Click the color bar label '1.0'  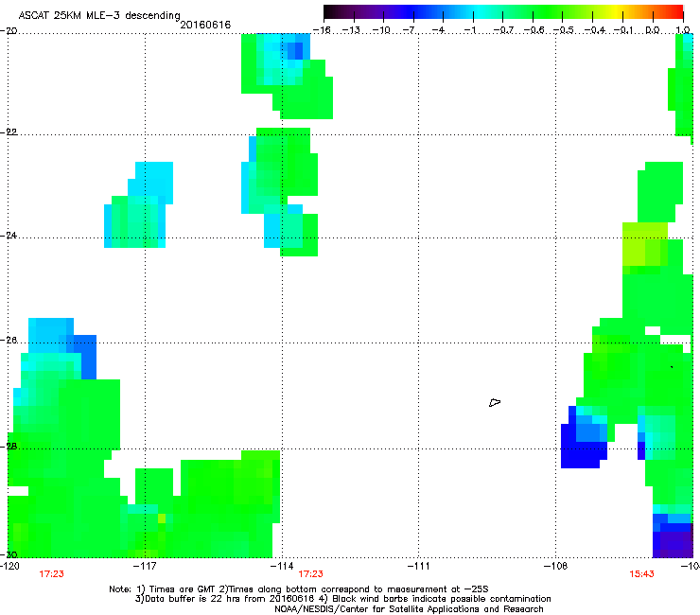(683, 30)
